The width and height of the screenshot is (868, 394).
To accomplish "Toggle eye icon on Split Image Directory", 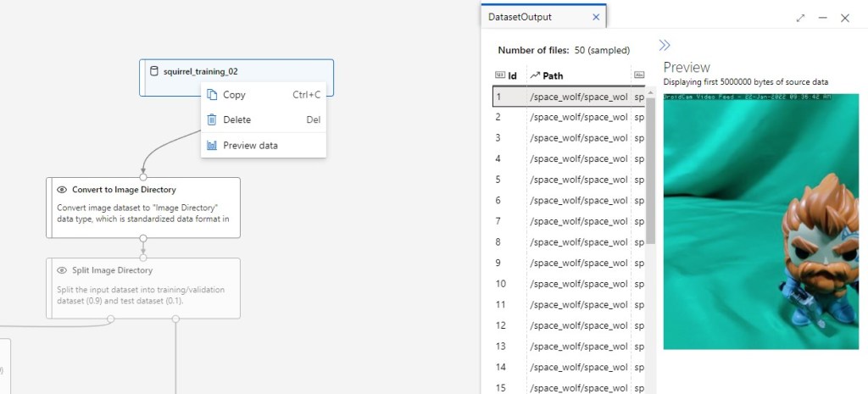I will click(x=62, y=270).
